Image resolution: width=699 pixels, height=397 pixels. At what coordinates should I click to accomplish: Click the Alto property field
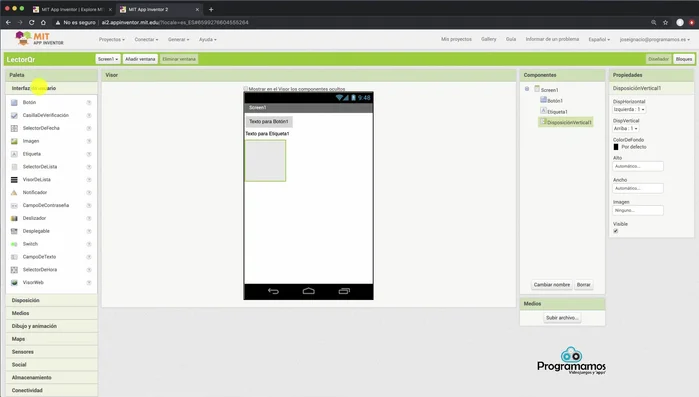638,166
